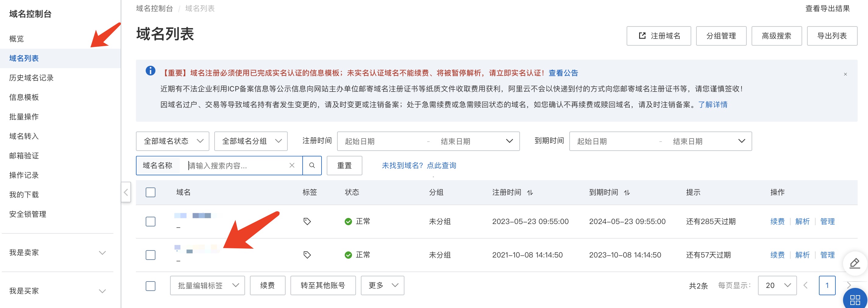Image resolution: width=868 pixels, height=308 pixels.
Task: Open 批量操作 in sidebar
Action: [x=24, y=117]
